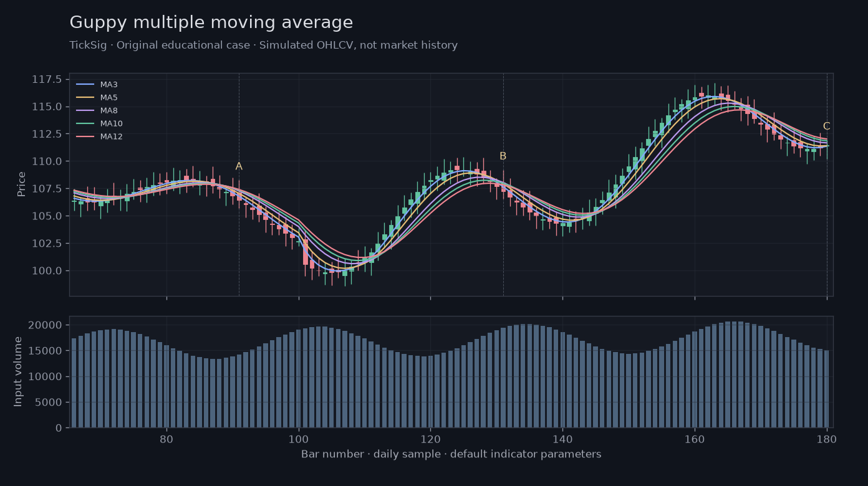The image size is (868, 486).
Task: Click the MA8 legend entry
Action: tap(97, 111)
